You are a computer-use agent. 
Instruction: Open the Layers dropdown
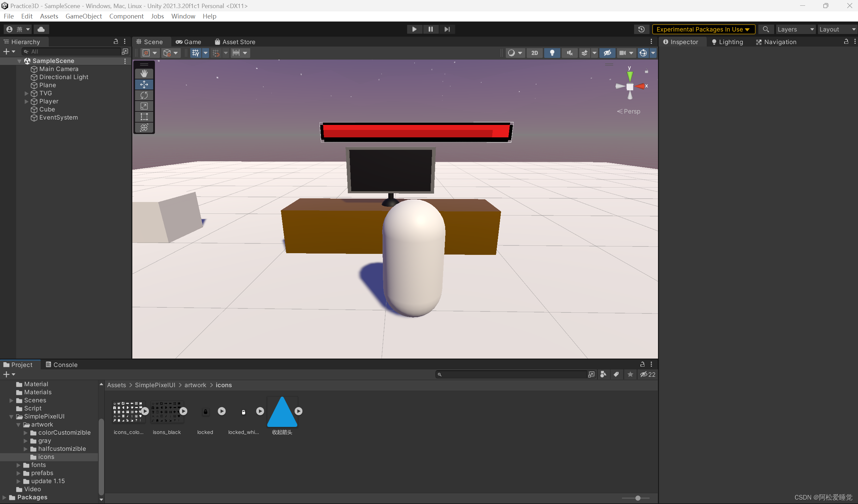795,29
